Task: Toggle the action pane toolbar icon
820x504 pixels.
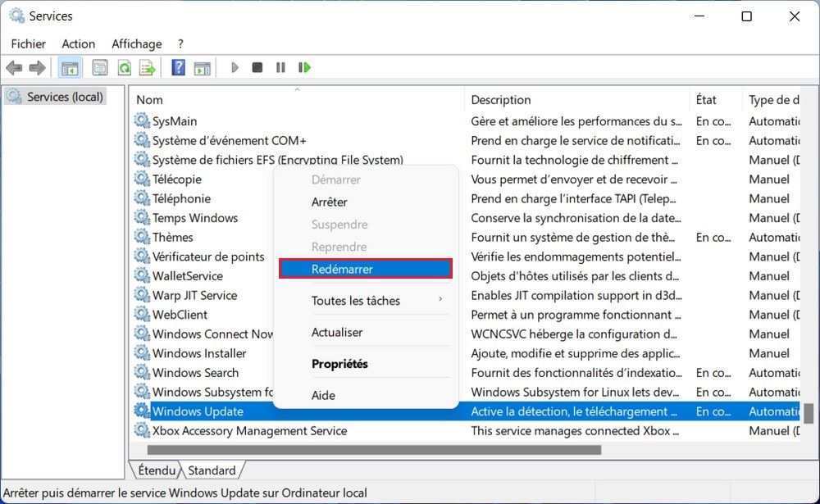Action: pyautogui.click(x=202, y=68)
